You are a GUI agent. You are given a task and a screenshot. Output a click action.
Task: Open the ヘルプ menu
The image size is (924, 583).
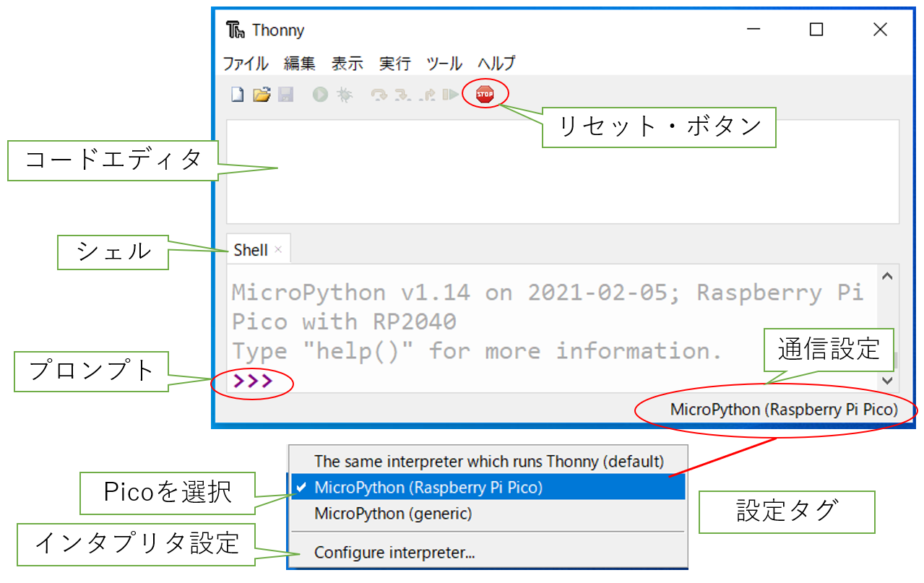click(x=497, y=64)
